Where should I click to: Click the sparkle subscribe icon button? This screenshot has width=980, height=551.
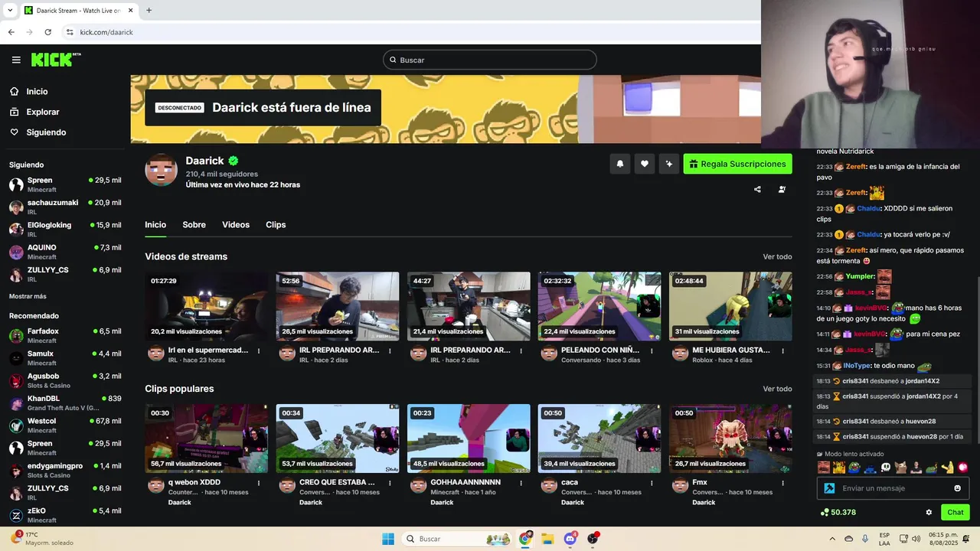click(669, 164)
